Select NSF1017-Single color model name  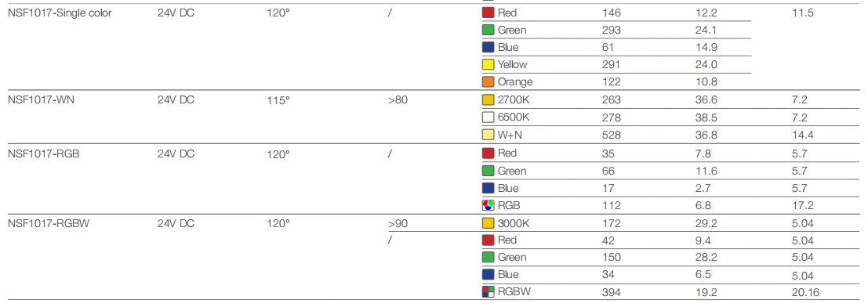pyautogui.click(x=60, y=13)
